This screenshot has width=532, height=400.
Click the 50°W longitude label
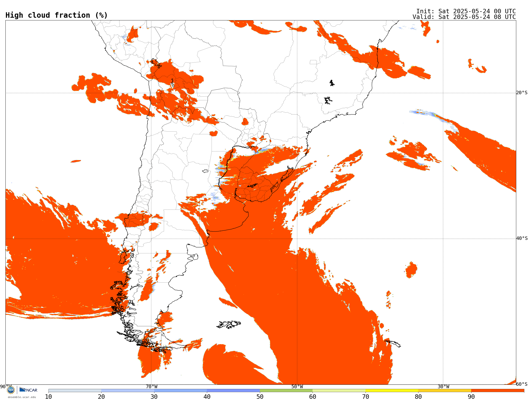coord(297,386)
